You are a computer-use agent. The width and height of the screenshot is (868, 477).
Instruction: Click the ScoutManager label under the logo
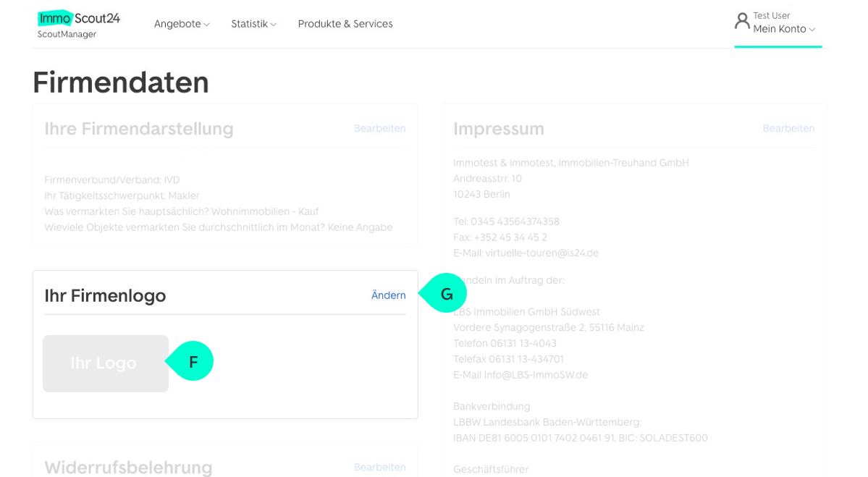point(67,35)
